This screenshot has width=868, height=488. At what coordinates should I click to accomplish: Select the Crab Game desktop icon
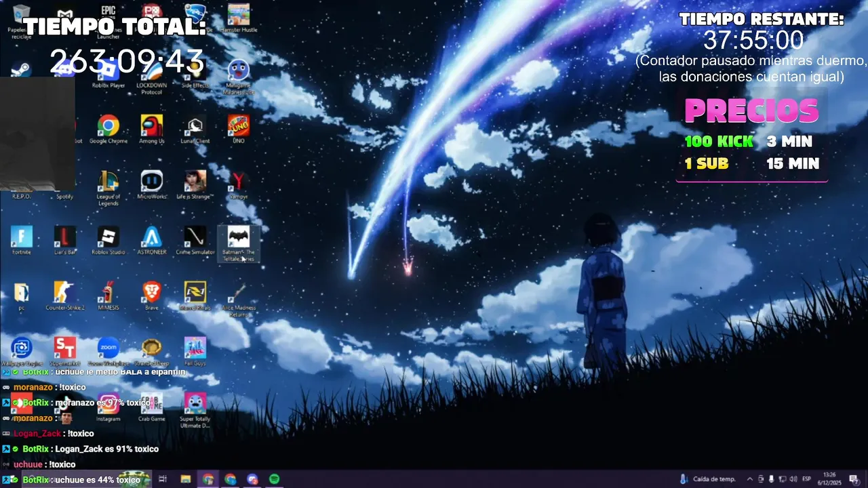[151, 407]
